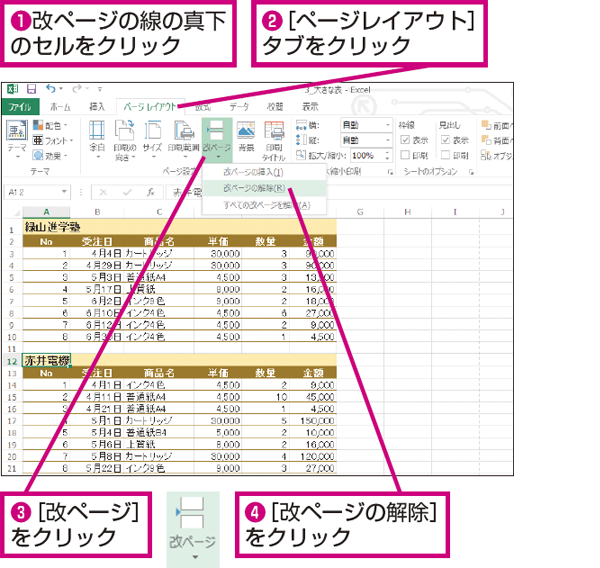Click the Undo arrow icon
Image resolution: width=600 pixels, height=568 pixels.
click(x=51, y=89)
